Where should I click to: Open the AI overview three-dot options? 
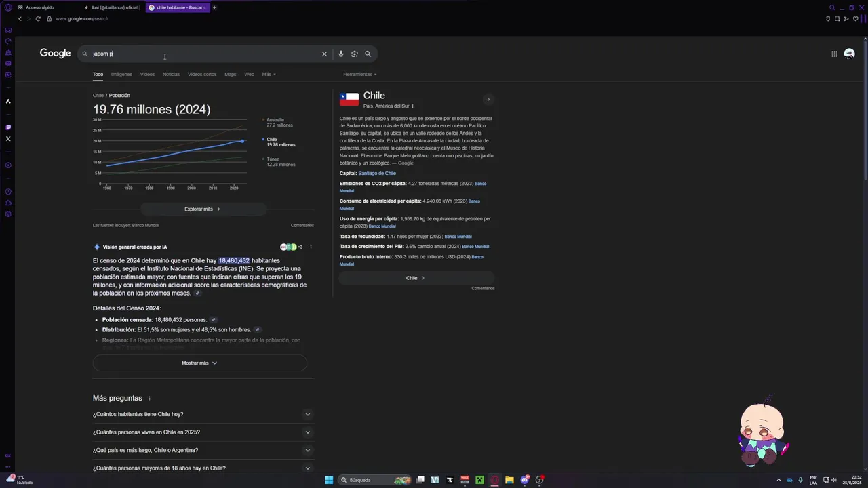[311, 247]
